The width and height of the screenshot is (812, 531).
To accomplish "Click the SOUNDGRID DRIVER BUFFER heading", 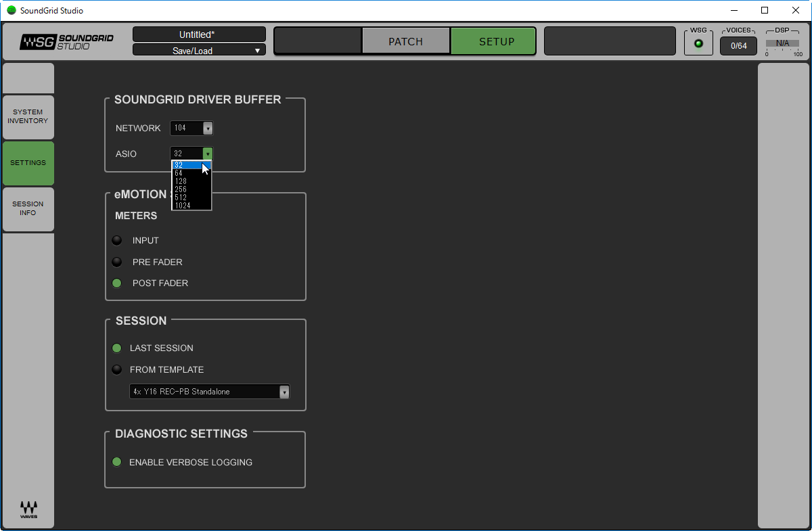I will [x=198, y=99].
